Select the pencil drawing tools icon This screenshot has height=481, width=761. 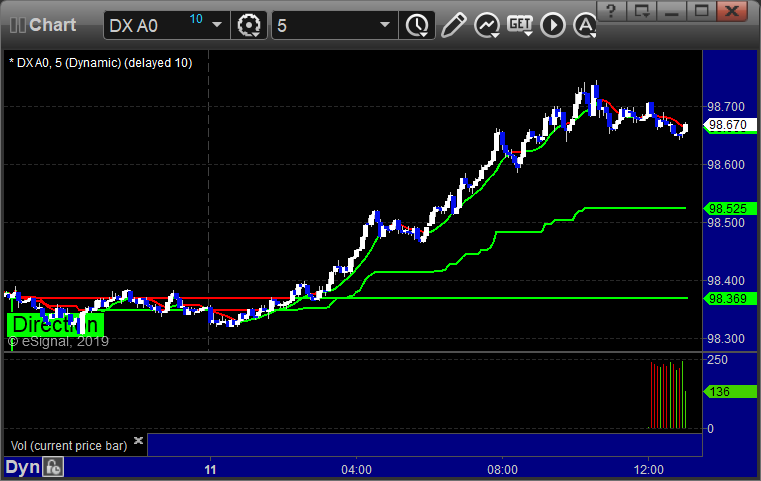[x=453, y=25]
